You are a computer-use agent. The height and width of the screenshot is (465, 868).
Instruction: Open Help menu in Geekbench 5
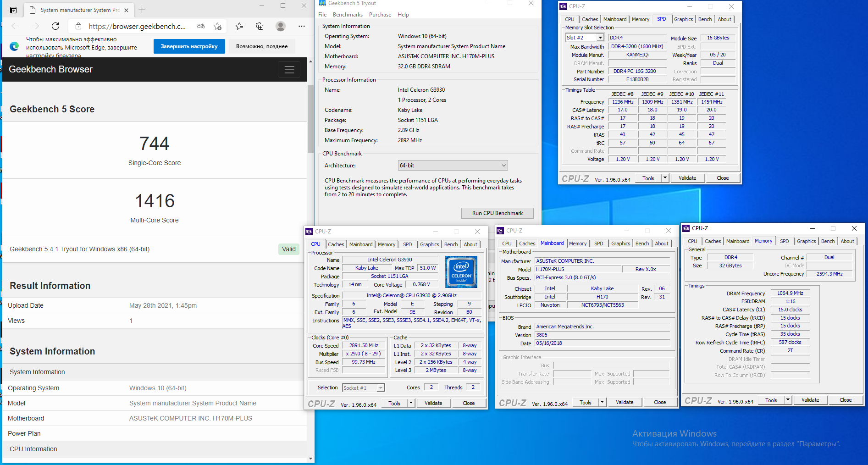click(403, 15)
